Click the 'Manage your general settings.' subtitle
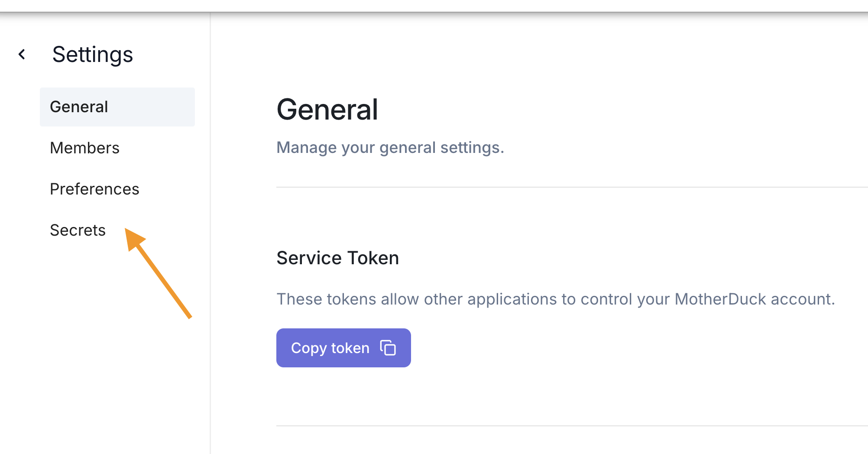868x454 pixels. [x=390, y=148]
